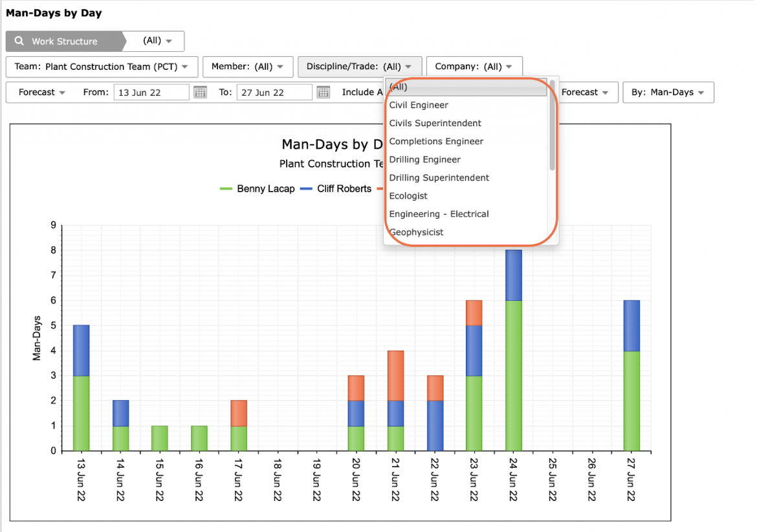The height and width of the screenshot is (532, 757).
Task: Click the From date field 13 Jun 22
Action: [x=151, y=92]
